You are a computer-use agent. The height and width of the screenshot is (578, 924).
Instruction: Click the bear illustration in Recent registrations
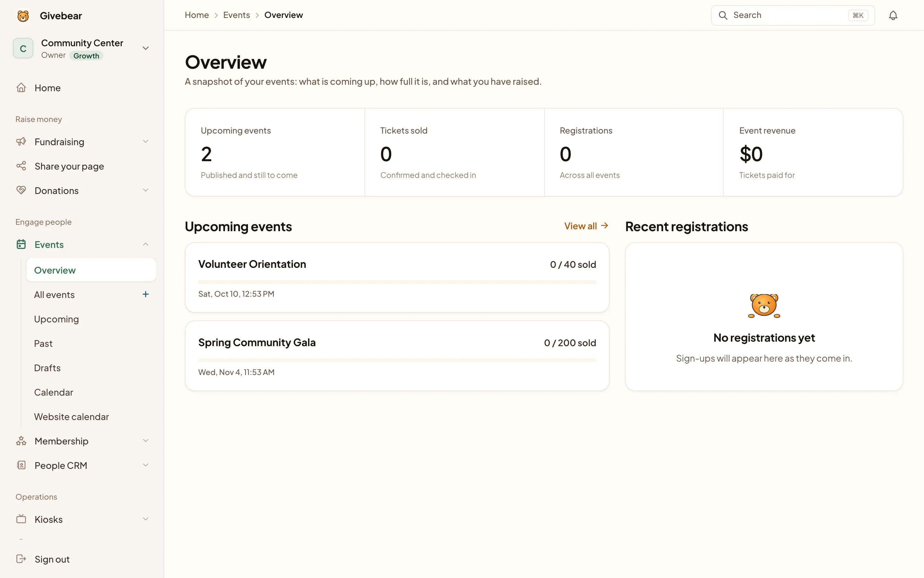(764, 306)
